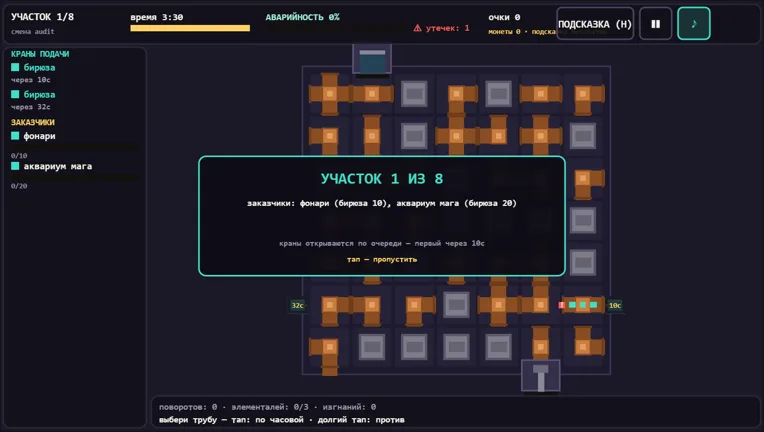Image resolution: width=764 pixels, height=432 pixels.
Task: Click the 'фонари' customer entry
Action: [75, 145]
